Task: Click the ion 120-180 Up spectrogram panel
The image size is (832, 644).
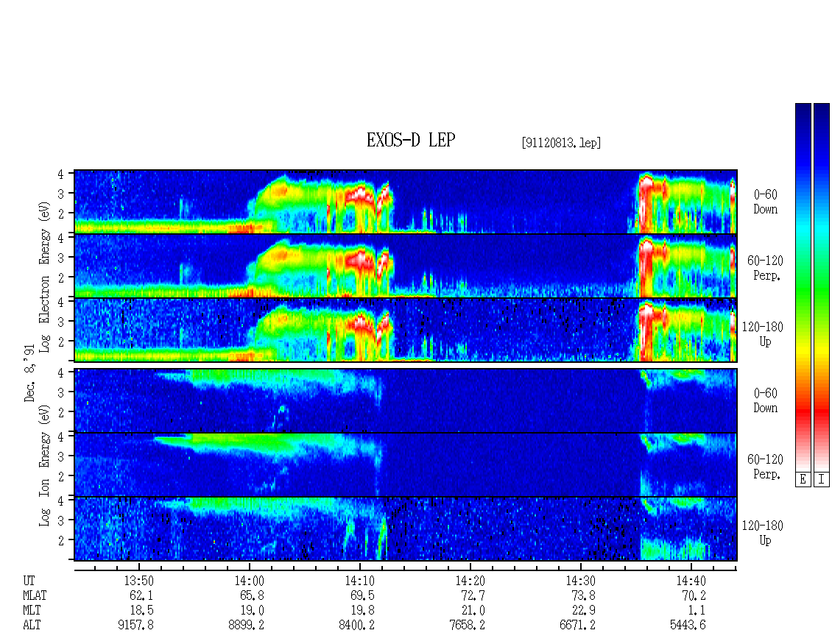Action: pyautogui.click(x=406, y=529)
